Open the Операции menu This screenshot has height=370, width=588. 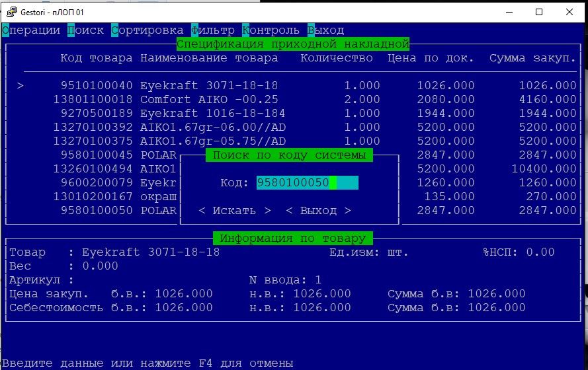click(x=31, y=30)
